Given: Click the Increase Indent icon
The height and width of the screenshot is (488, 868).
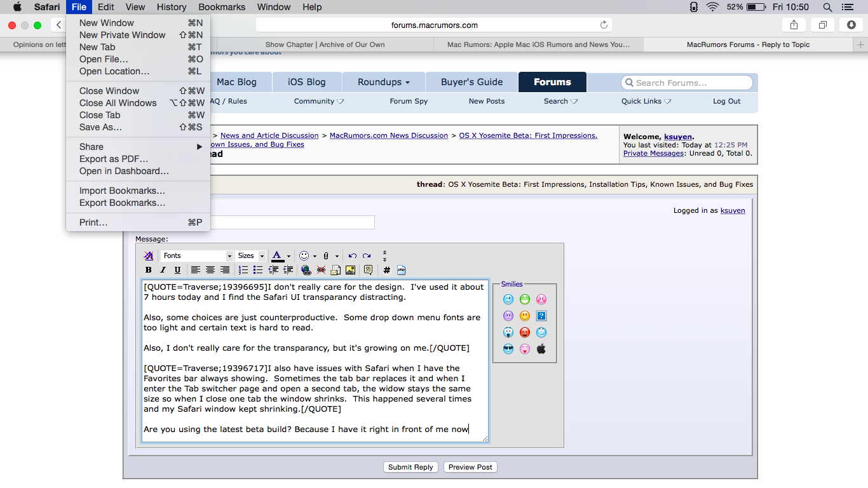Looking at the screenshot, I should point(288,270).
